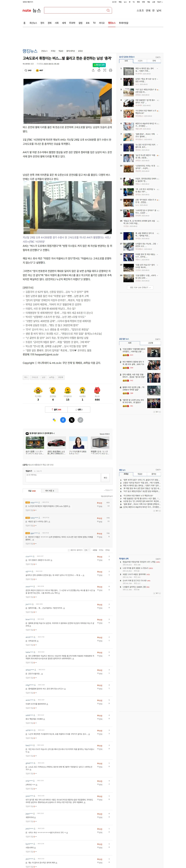Open the 포토 menu item
The height and width of the screenshot is (868, 186).
pyautogui.click(x=87, y=23)
